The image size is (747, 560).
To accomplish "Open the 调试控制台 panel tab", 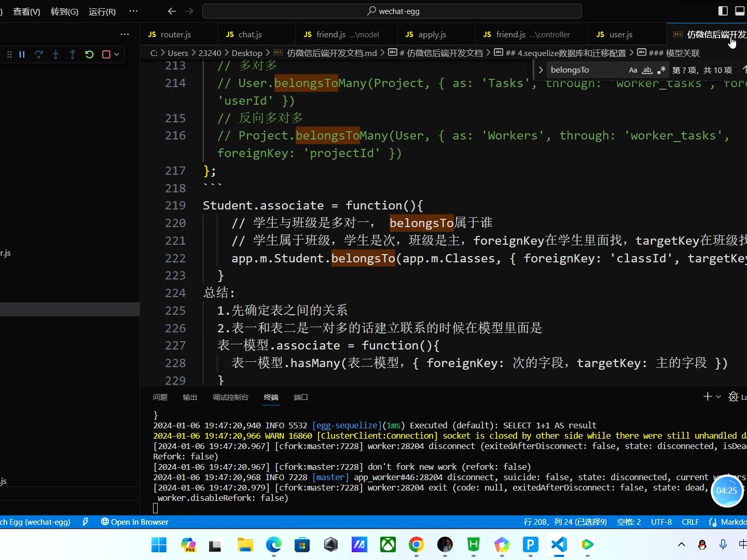I will [x=230, y=397].
